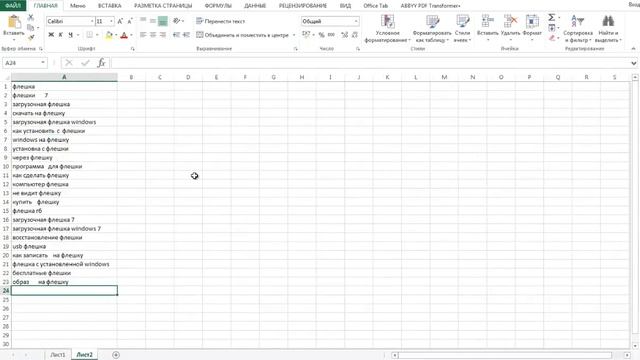
Task: Switch to sheet tab Лист1
Action: [58, 355]
